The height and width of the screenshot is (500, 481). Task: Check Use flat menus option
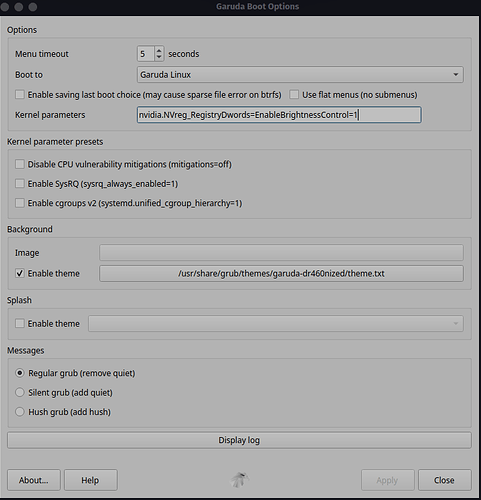294,95
